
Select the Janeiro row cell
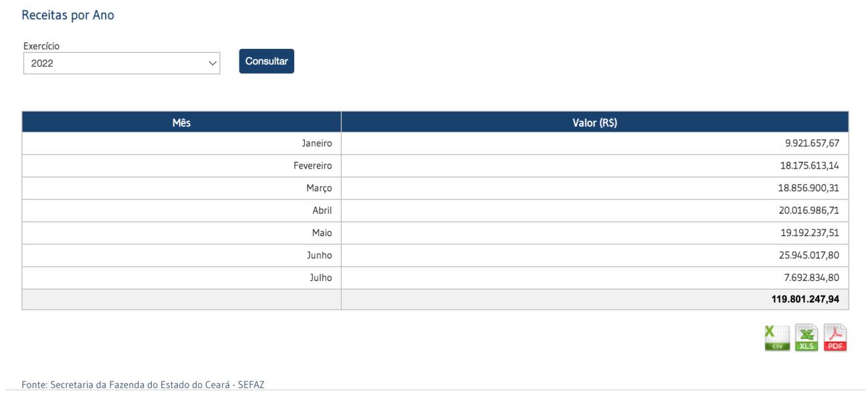click(318, 142)
